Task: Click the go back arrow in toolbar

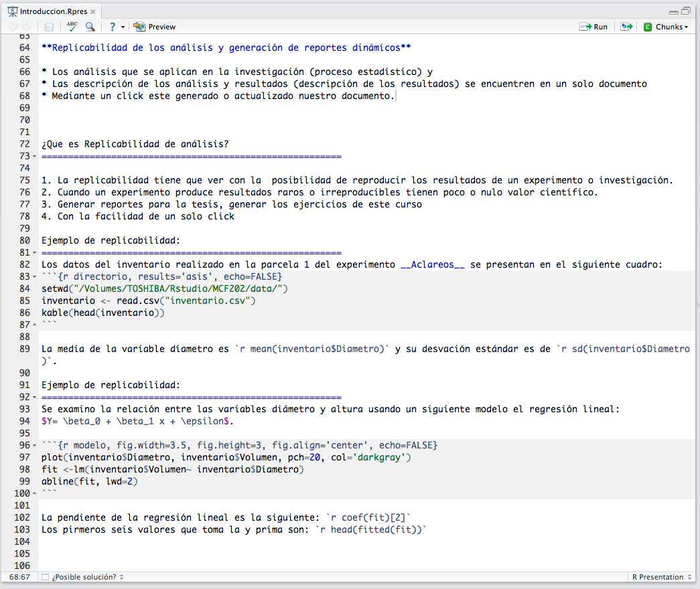Action: pos(13,27)
